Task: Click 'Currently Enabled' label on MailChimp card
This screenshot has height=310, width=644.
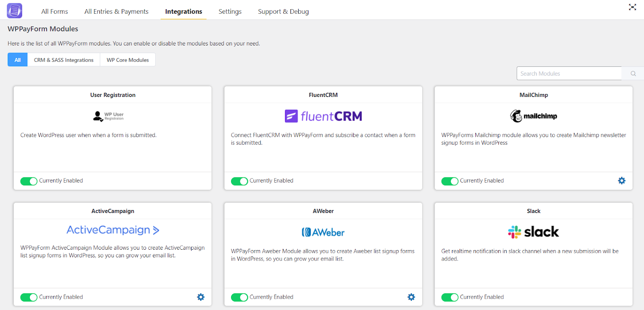Action: 482,181
